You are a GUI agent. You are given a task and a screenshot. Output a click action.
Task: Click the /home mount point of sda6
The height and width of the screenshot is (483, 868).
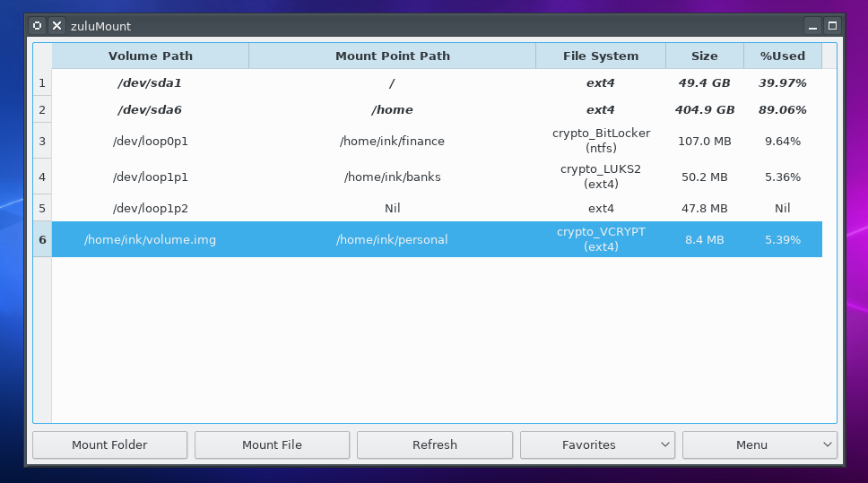coord(392,109)
